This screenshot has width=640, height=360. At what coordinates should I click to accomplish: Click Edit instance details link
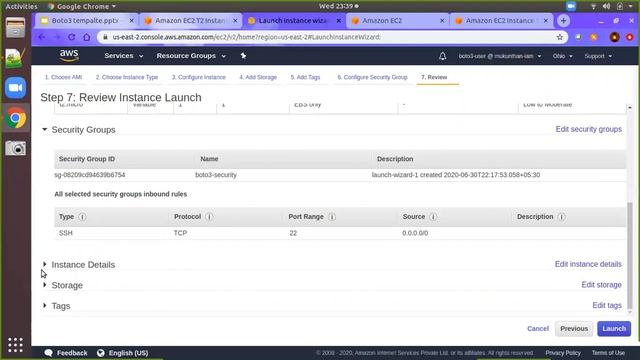tap(588, 264)
